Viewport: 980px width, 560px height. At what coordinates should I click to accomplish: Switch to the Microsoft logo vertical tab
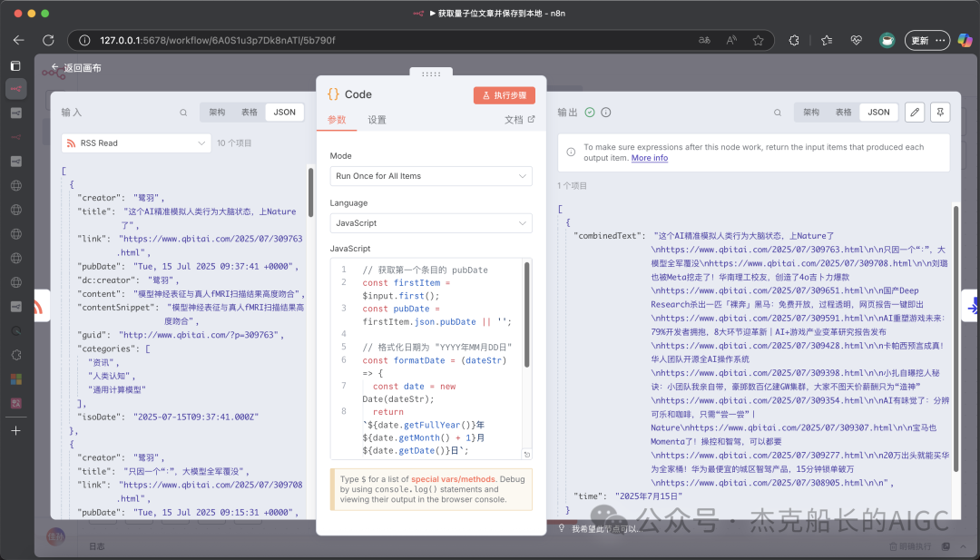16,379
